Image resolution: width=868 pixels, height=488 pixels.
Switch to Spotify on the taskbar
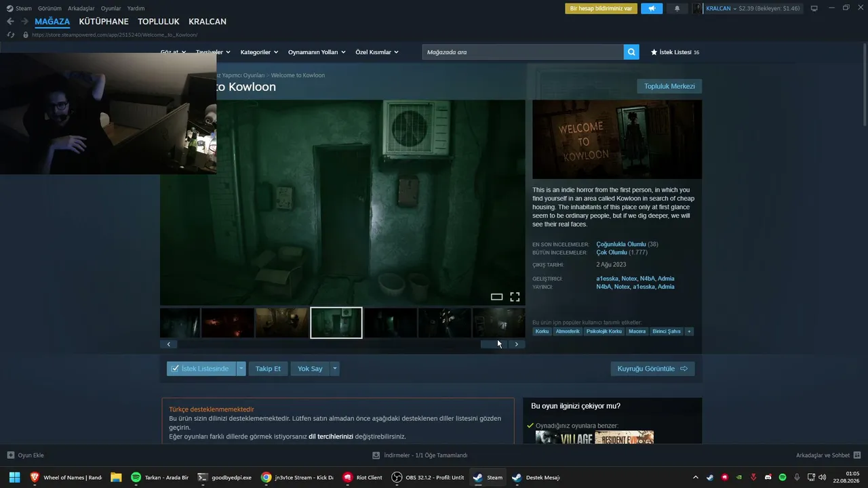160,477
